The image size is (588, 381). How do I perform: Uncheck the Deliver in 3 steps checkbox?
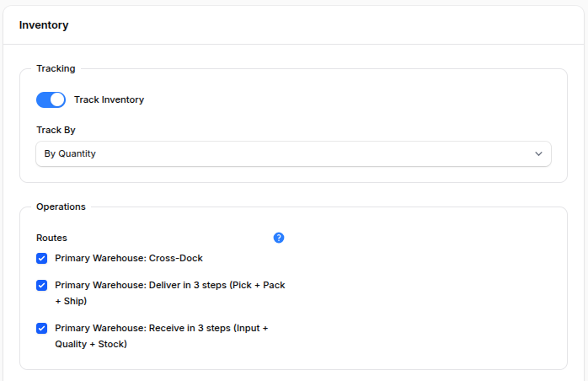(41, 285)
